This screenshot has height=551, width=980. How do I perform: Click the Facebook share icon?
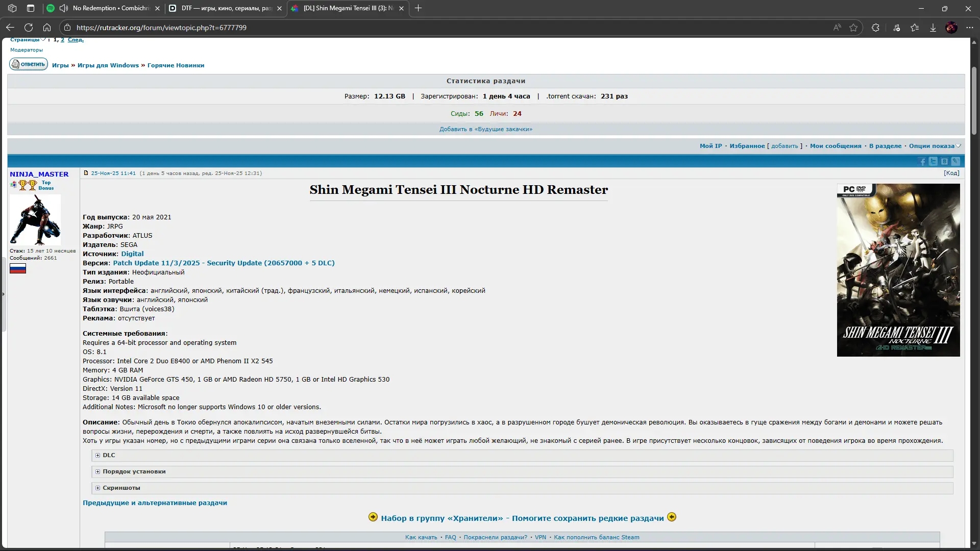[x=922, y=162]
